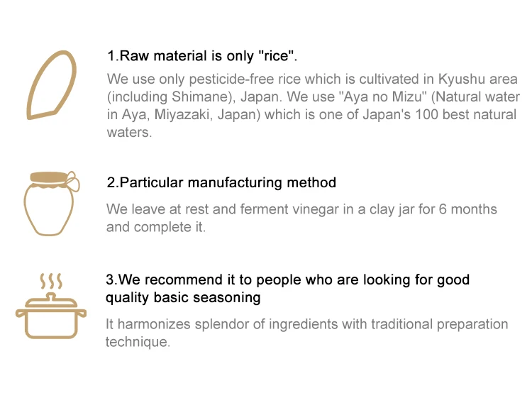This screenshot has height=393, width=532.
Task: Click the steam lines above the pot
Action: tap(51, 279)
